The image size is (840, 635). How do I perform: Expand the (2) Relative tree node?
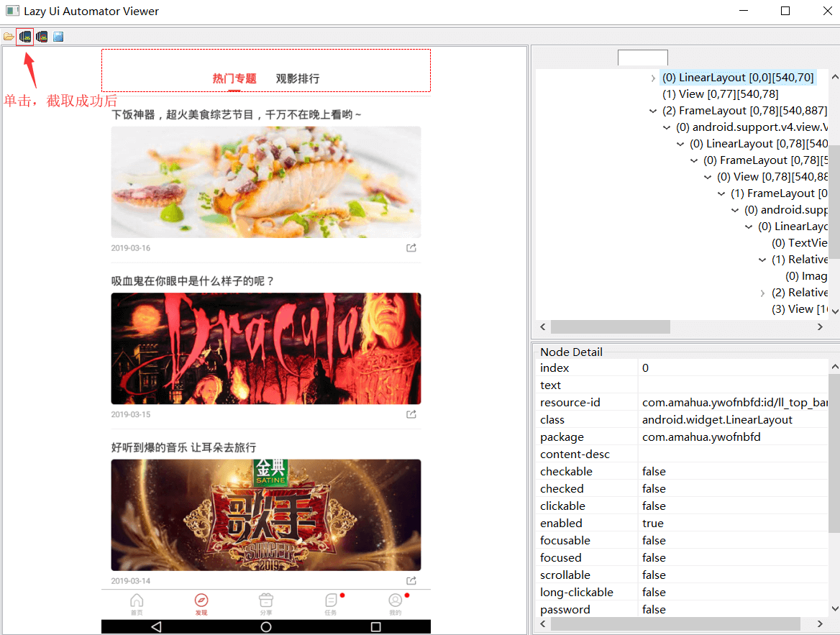(x=762, y=293)
